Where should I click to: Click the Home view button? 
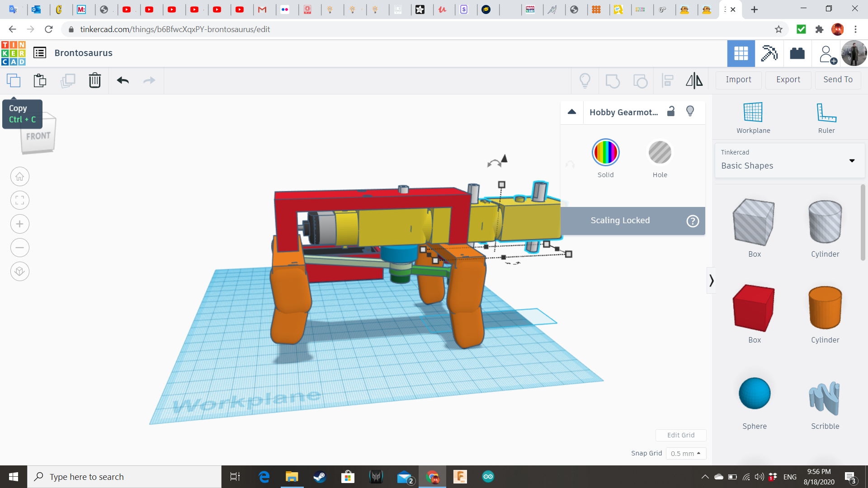tap(20, 177)
